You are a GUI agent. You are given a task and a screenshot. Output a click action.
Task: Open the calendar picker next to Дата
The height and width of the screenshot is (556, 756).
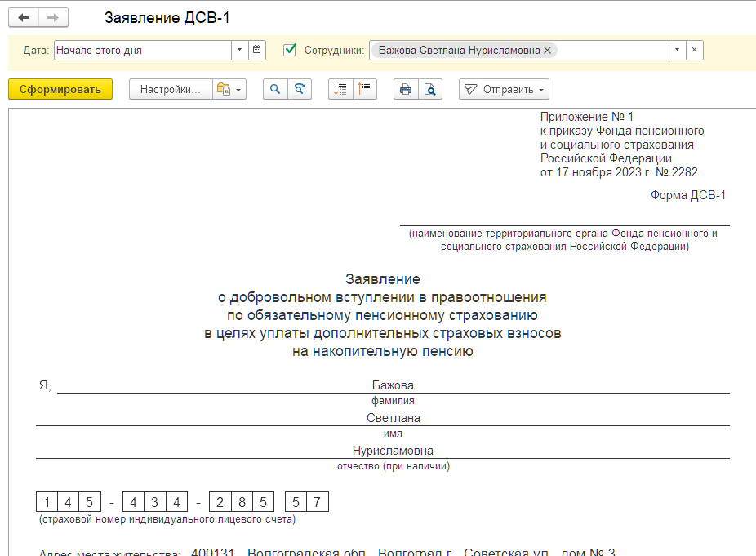click(x=257, y=50)
